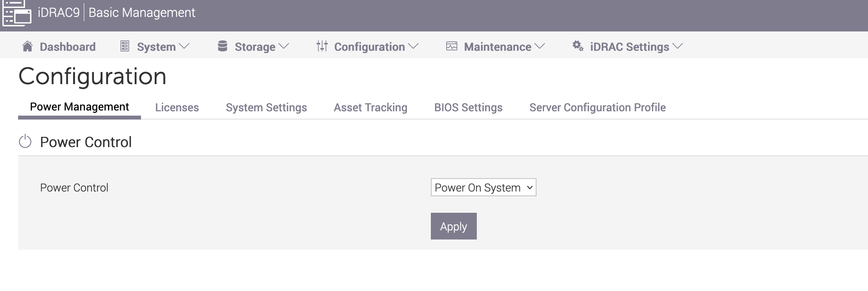Image resolution: width=868 pixels, height=291 pixels.
Task: Open the Server Configuration Profile tab
Action: 597,107
